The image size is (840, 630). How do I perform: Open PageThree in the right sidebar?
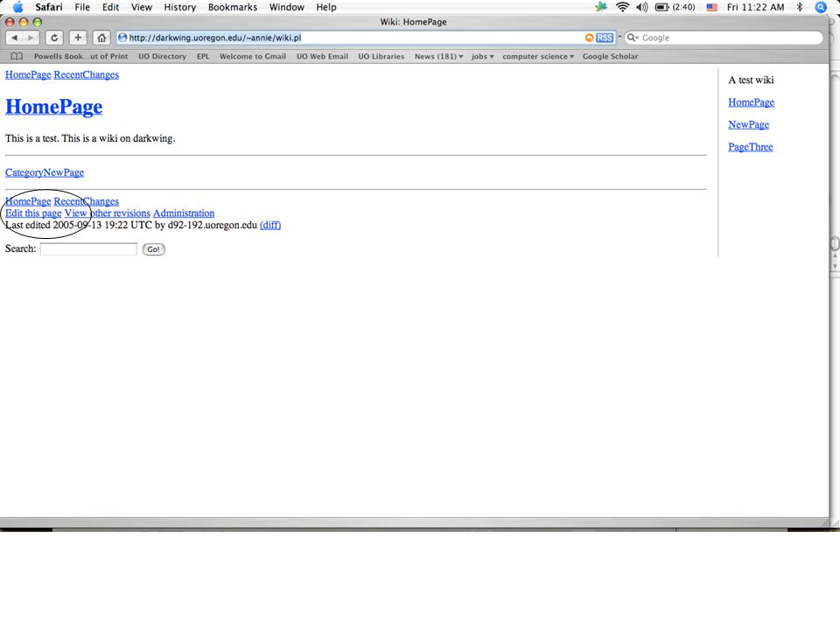pyautogui.click(x=751, y=147)
